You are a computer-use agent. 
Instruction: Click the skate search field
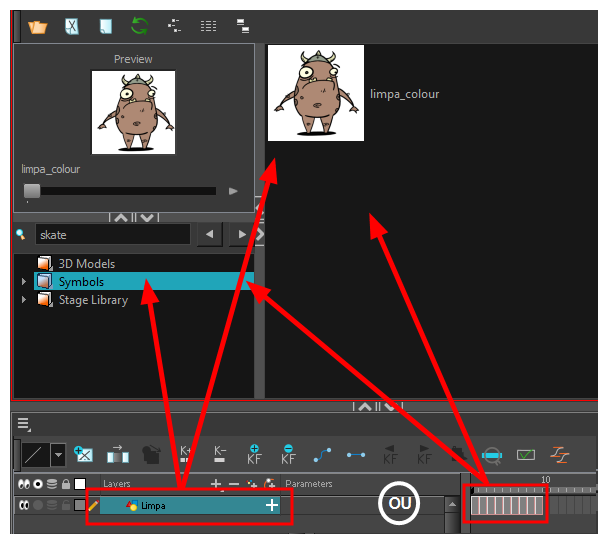113,234
